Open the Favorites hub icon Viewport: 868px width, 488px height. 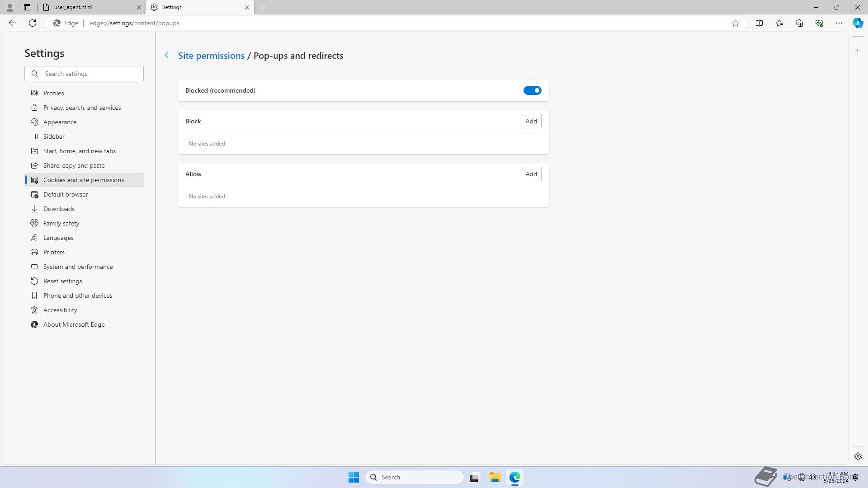(779, 23)
